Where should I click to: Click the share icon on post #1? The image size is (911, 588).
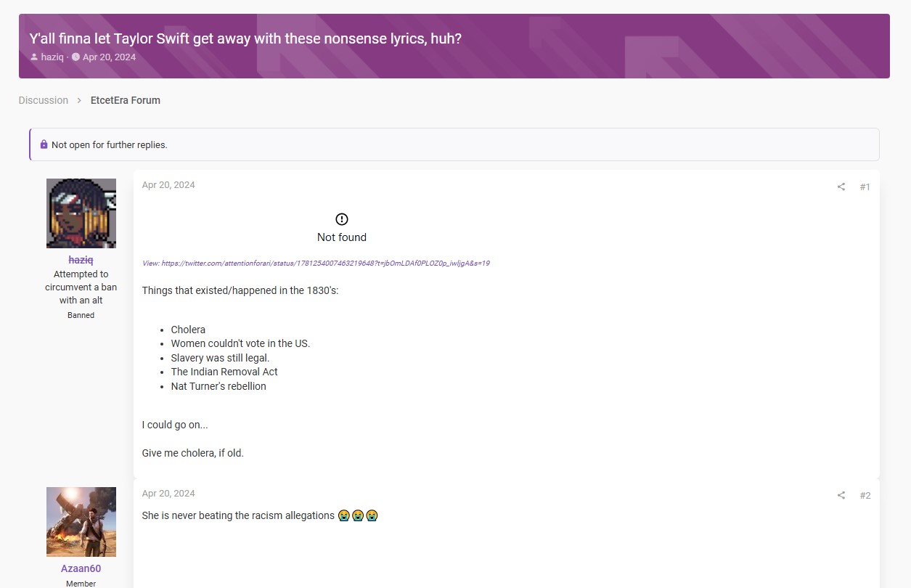click(841, 187)
